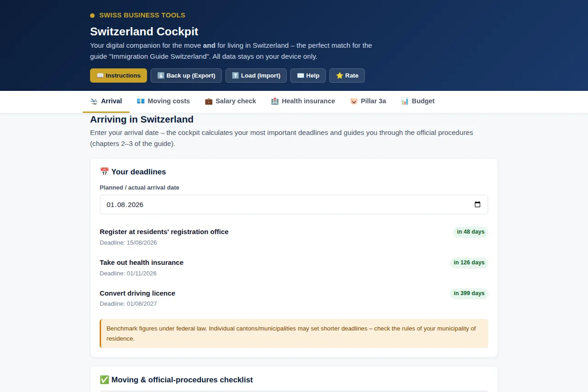Switch to the Pillar 3a tab
This screenshot has width=588, height=392.
pos(368,101)
